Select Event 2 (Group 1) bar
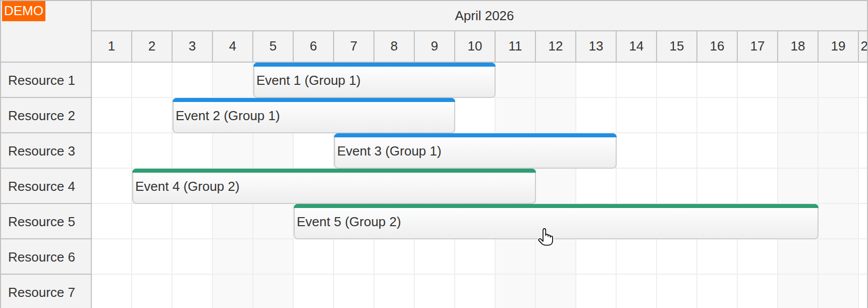This screenshot has height=308, width=868. (313, 116)
